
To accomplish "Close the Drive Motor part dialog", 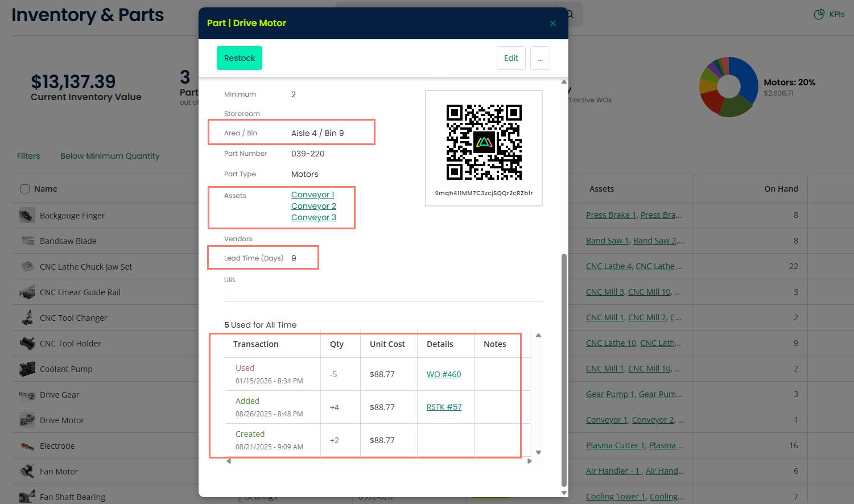I will coord(552,23).
